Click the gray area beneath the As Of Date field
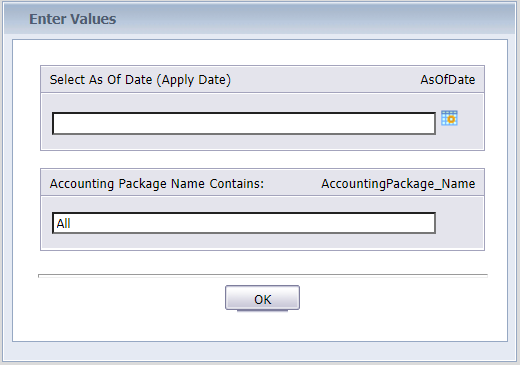This screenshot has height=365, width=520. click(244, 142)
